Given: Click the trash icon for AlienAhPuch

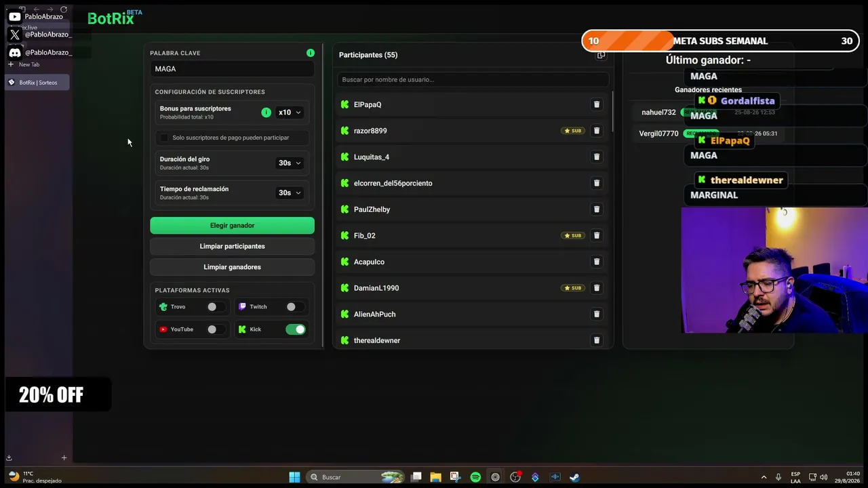Looking at the screenshot, I should 597,314.
